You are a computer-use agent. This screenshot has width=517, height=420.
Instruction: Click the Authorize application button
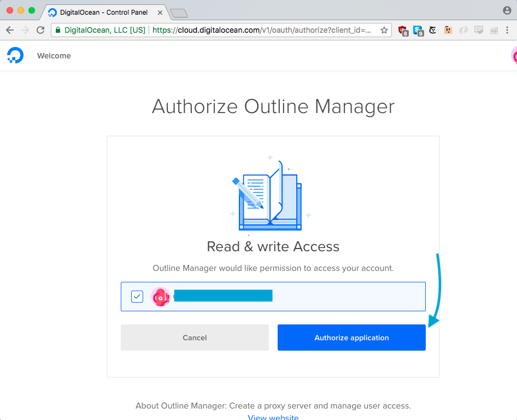pyautogui.click(x=351, y=338)
